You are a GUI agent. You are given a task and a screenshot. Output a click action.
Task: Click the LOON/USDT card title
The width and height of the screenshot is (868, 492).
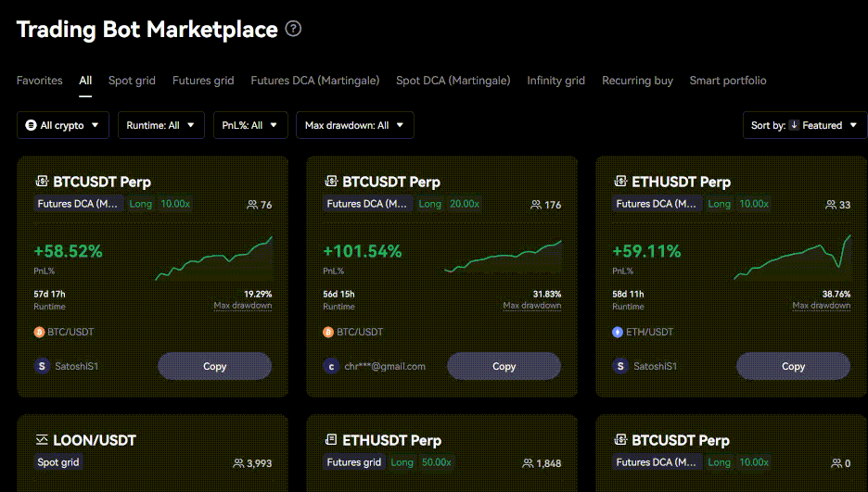95,440
